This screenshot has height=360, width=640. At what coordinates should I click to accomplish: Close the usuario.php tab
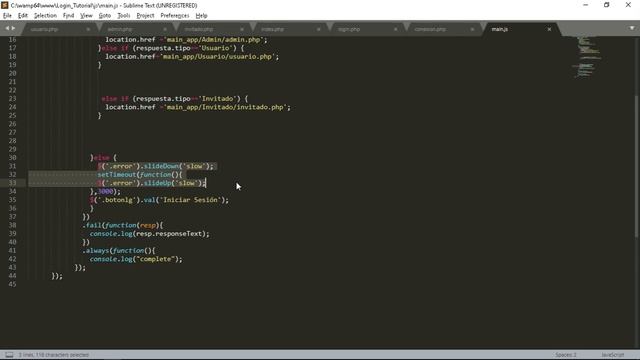[x=88, y=29]
